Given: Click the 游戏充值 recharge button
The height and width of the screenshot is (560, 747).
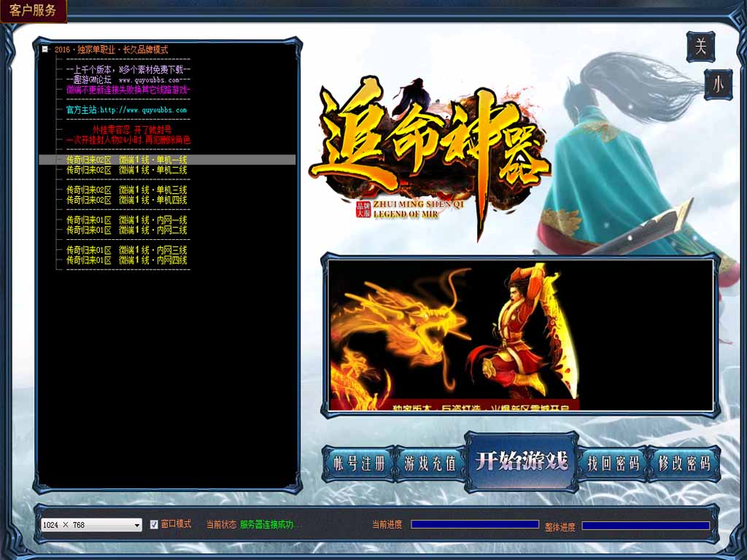Looking at the screenshot, I should click(x=430, y=464).
